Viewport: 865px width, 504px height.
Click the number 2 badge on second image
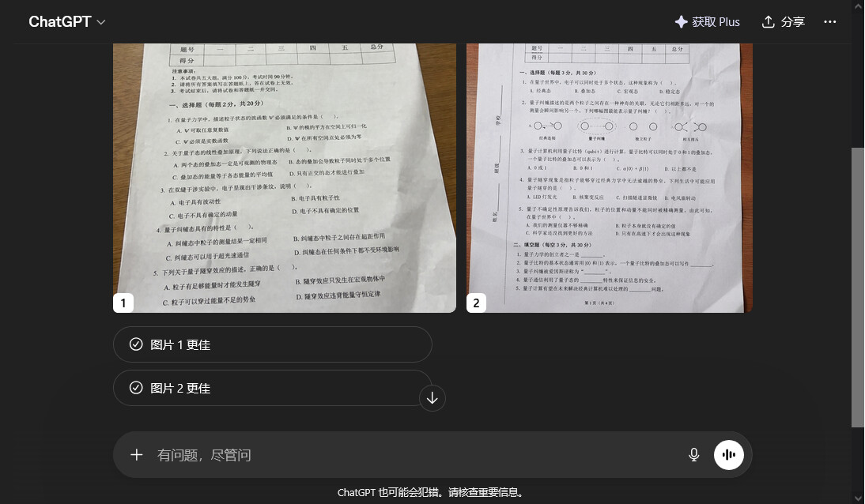tap(476, 303)
